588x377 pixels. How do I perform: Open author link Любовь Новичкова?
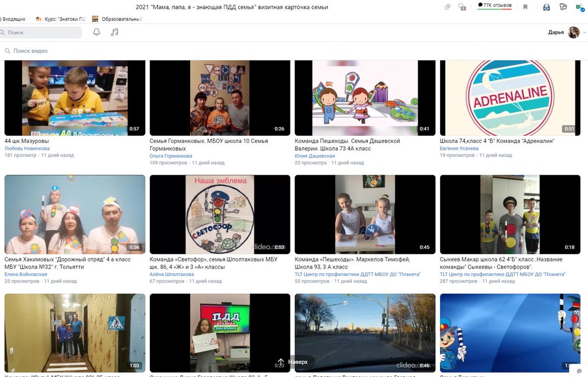[x=27, y=148]
